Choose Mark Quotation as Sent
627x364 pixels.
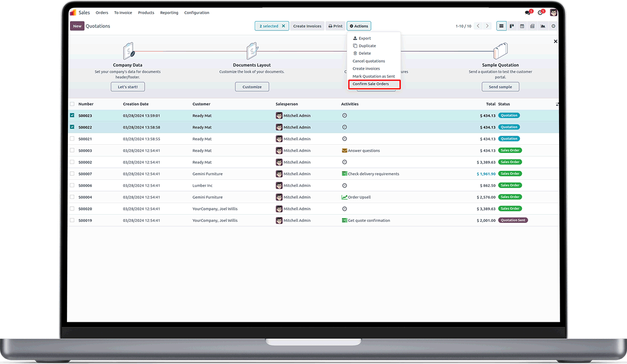click(374, 76)
